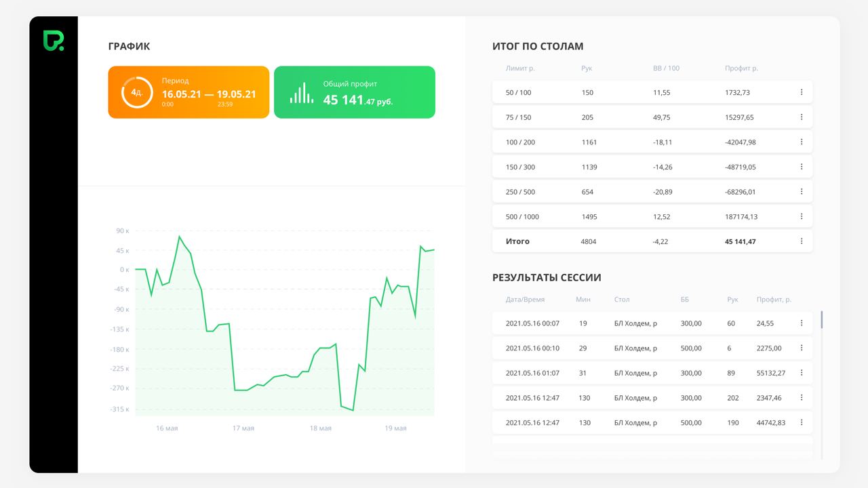Click the -315 к chart axis label
This screenshot has width=868, height=488.
(x=119, y=409)
